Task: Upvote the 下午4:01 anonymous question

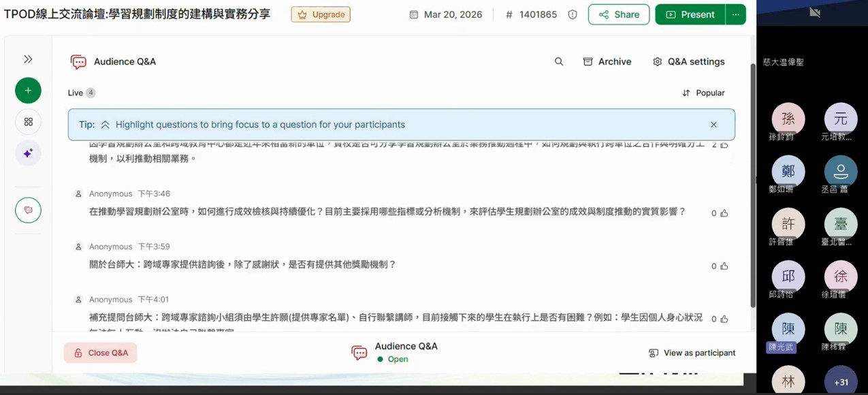Action: click(724, 319)
